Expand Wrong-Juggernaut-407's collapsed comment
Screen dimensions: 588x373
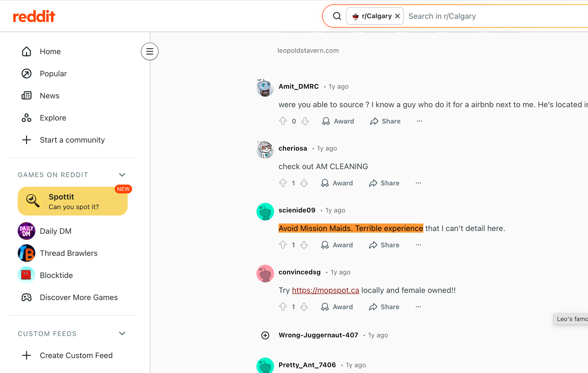(265, 335)
